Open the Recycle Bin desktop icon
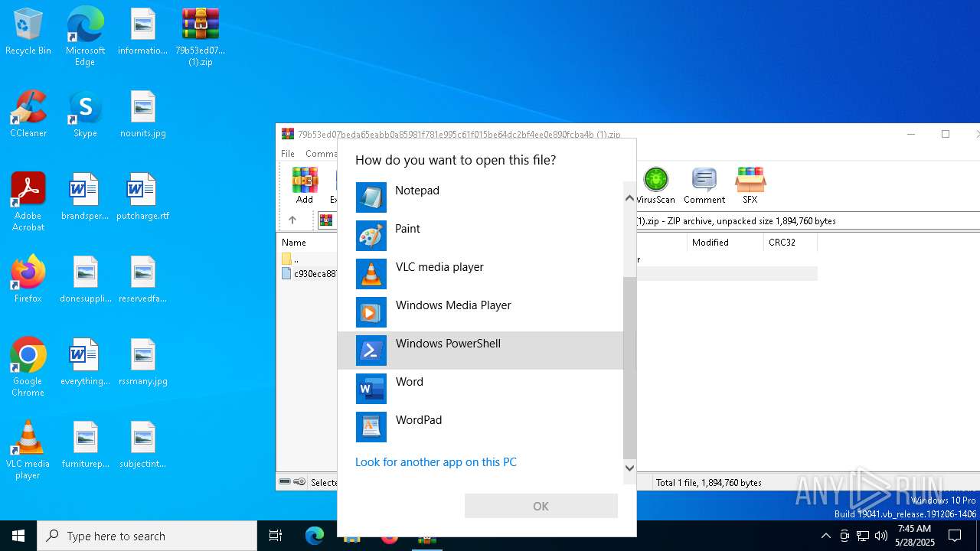Image resolution: width=980 pixels, height=551 pixels. [28, 33]
